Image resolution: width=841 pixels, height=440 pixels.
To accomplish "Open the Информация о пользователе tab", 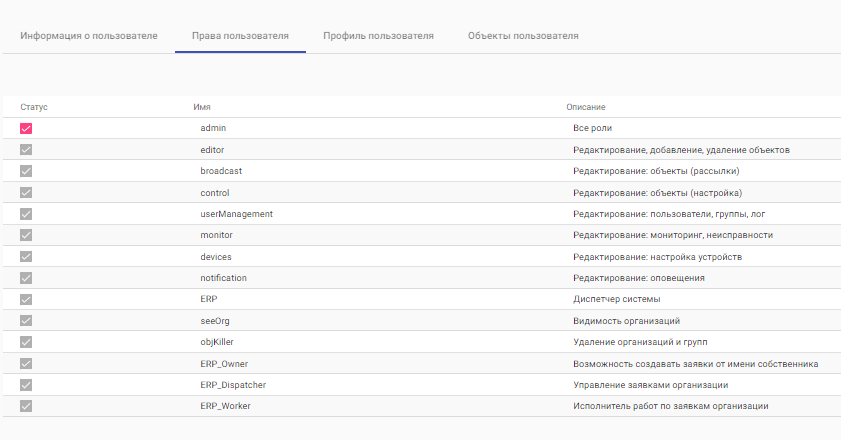I will pos(89,36).
